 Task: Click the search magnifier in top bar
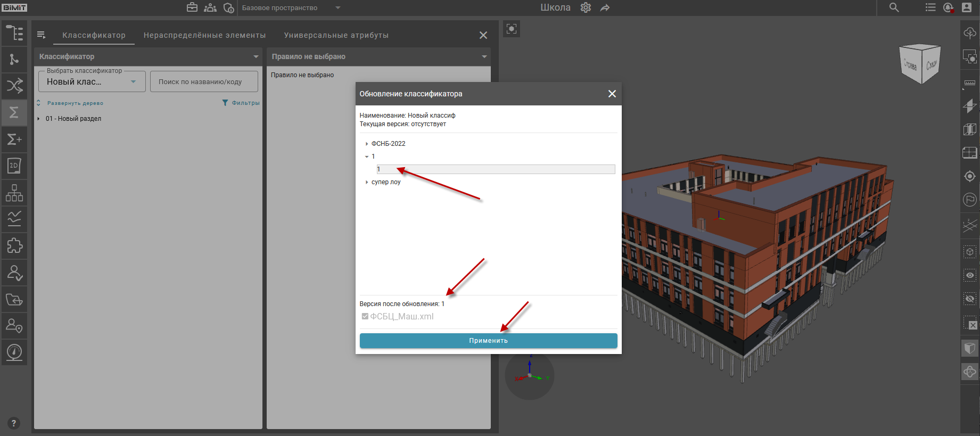pos(894,7)
